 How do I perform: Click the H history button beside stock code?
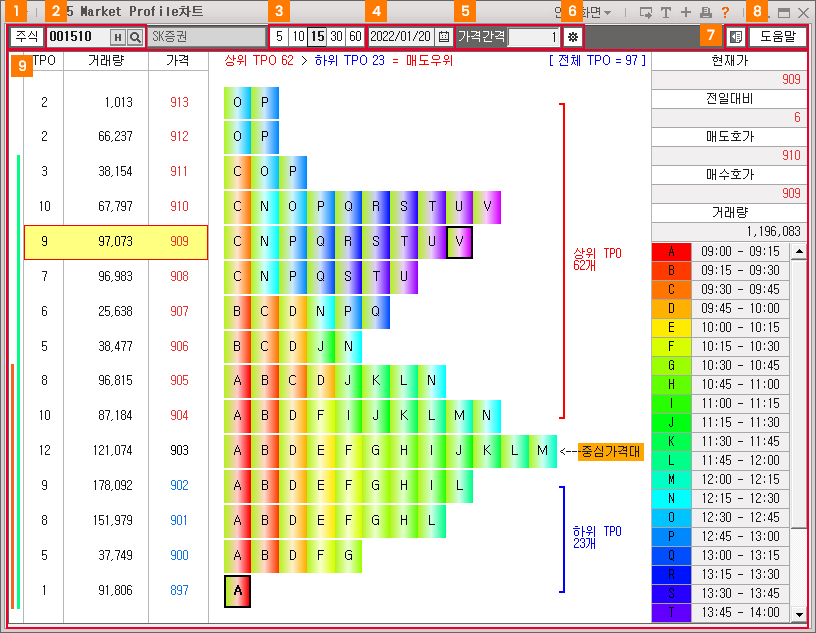point(118,37)
